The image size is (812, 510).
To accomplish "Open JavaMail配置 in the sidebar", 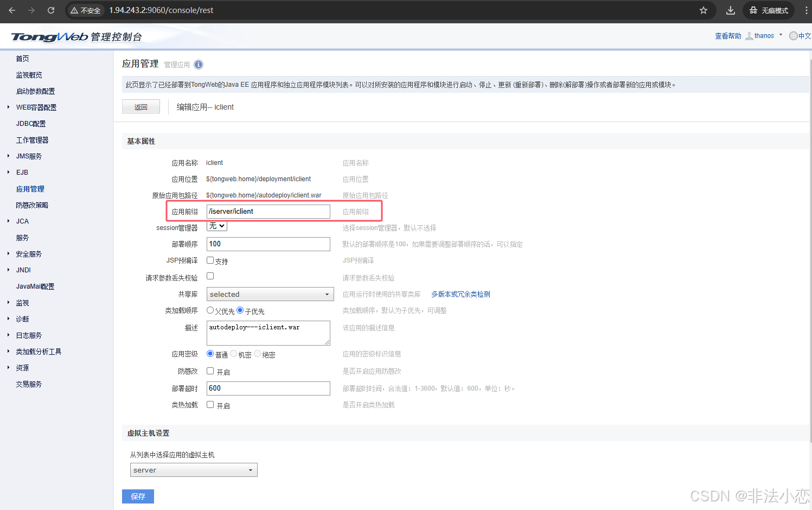I will pyautogui.click(x=35, y=286).
